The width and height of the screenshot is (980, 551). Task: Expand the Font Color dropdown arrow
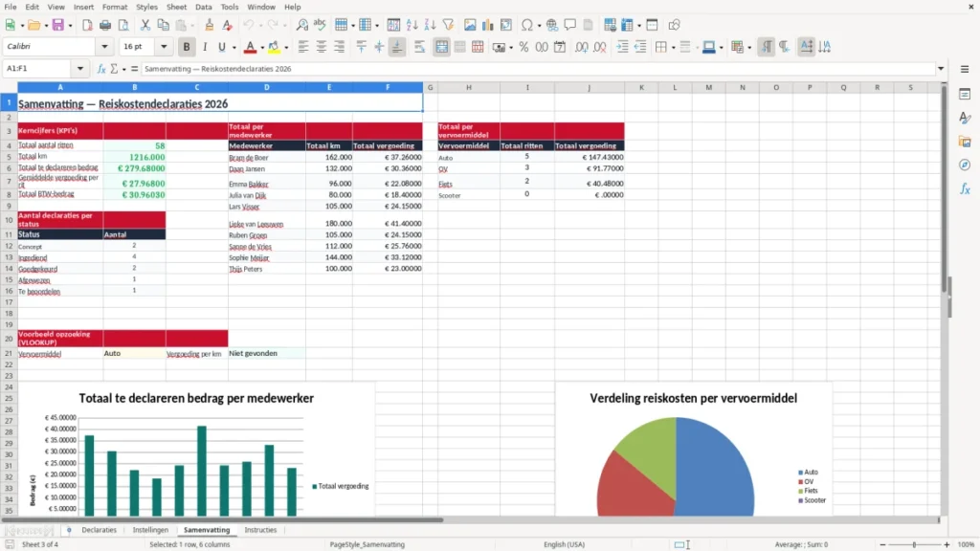click(x=262, y=48)
